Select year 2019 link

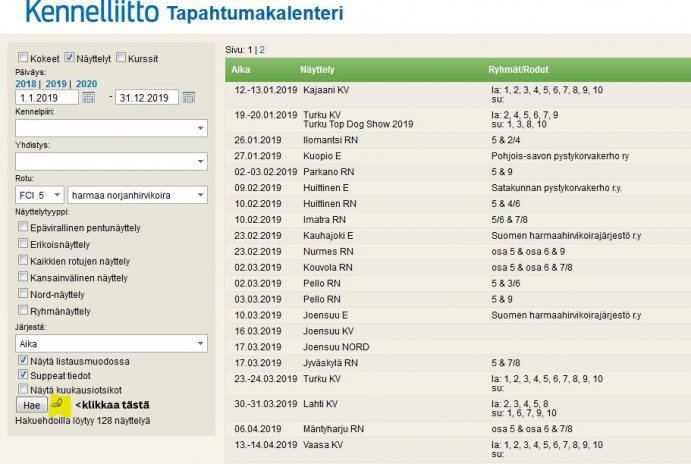(56, 84)
